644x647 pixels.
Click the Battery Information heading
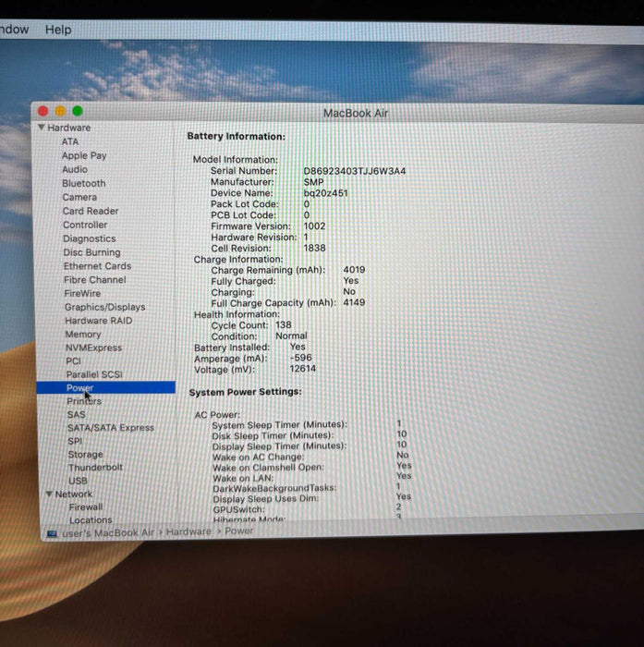click(x=236, y=136)
